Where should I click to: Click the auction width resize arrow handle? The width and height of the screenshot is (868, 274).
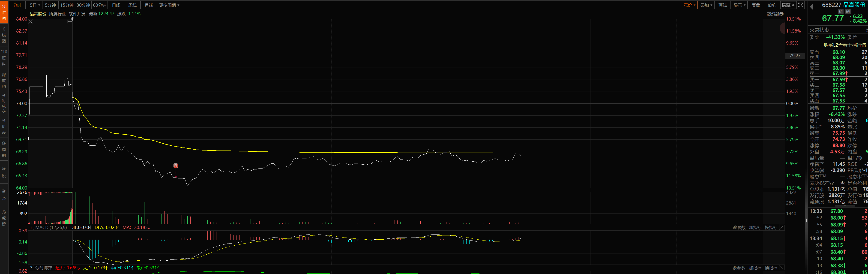click(x=70, y=21)
